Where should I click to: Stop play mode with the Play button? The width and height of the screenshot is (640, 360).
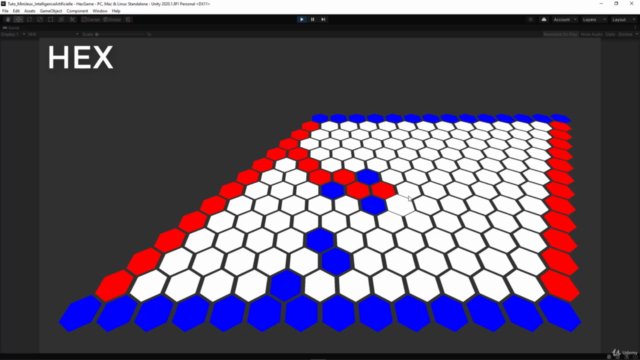(x=302, y=19)
